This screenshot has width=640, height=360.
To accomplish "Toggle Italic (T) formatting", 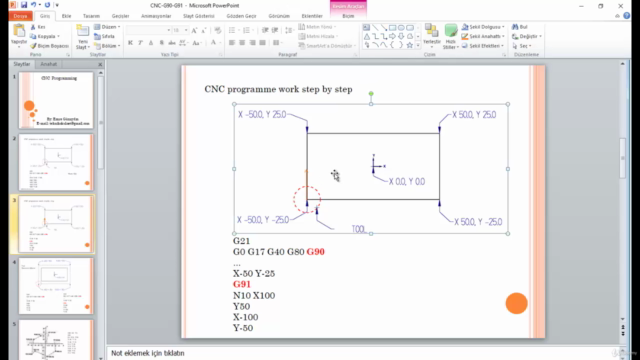I will (140, 42).
